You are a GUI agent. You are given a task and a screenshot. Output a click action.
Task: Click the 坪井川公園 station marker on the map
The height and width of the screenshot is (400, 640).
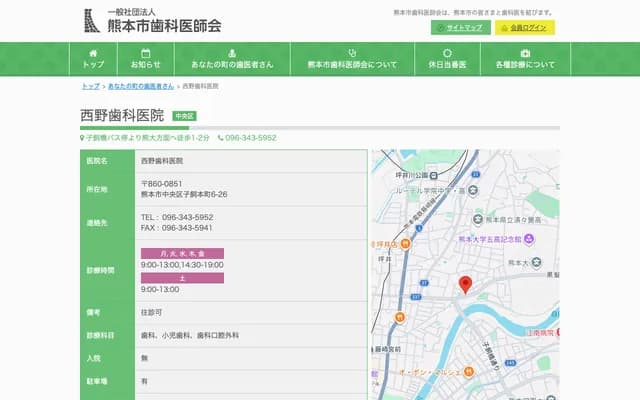(x=430, y=175)
